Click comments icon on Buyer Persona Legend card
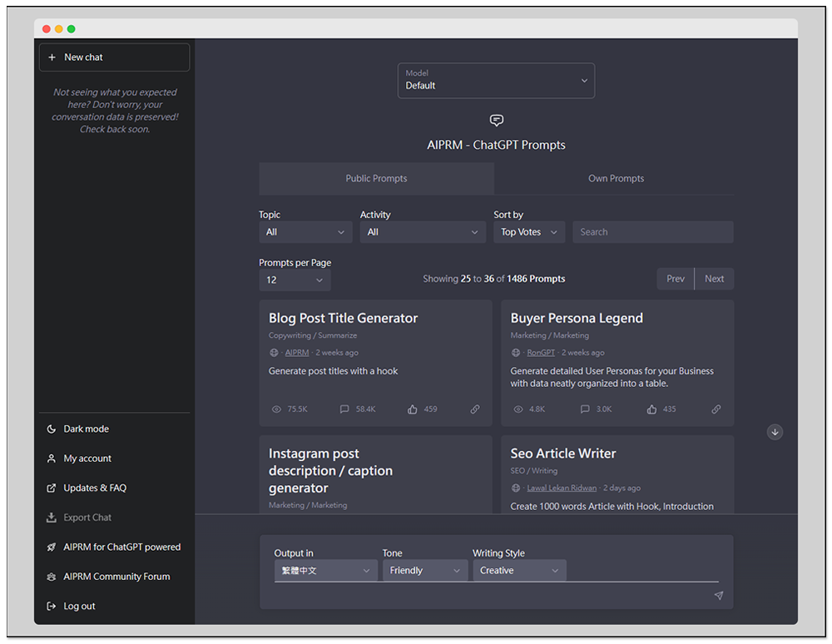This screenshot has width=832, height=644. click(585, 409)
